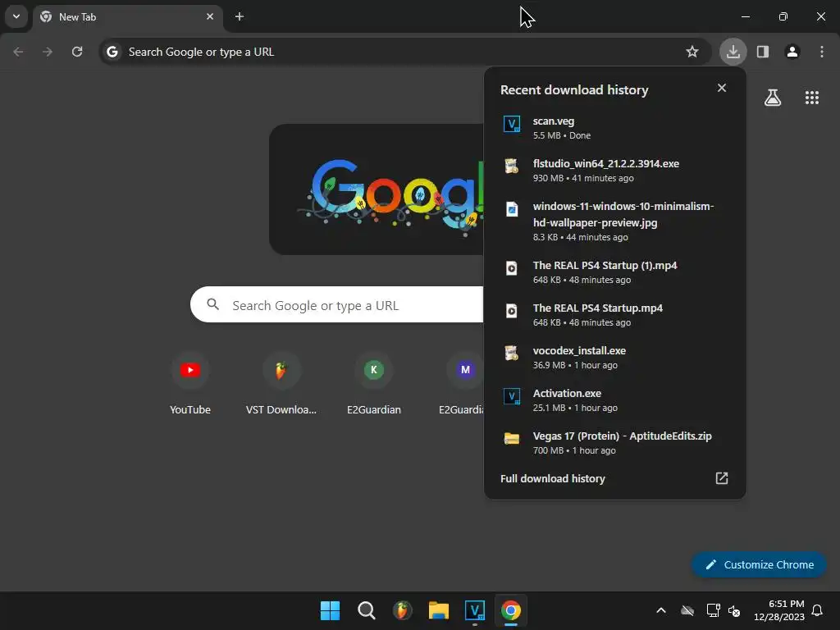This screenshot has width=840, height=630.
Task: Open the YouTube shortcut
Action: tap(190, 383)
